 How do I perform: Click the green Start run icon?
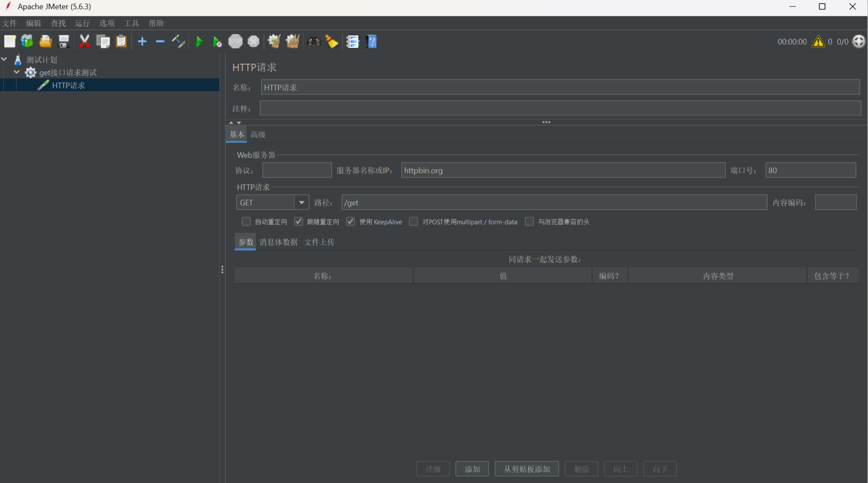pos(199,42)
